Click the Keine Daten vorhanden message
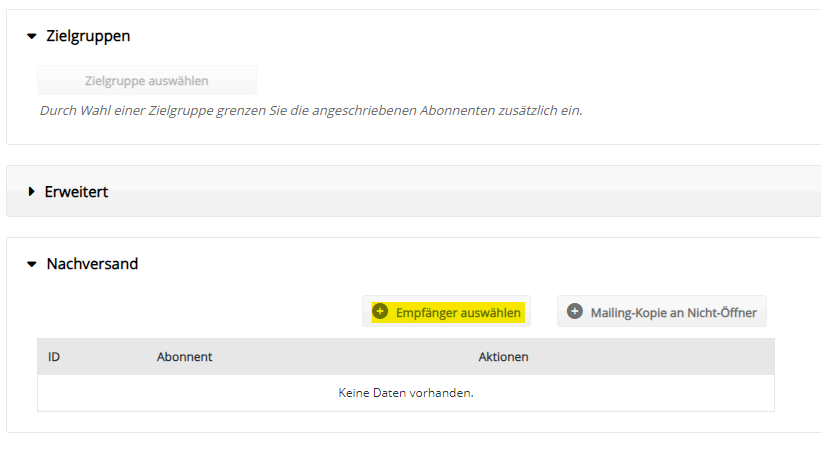 click(x=406, y=393)
